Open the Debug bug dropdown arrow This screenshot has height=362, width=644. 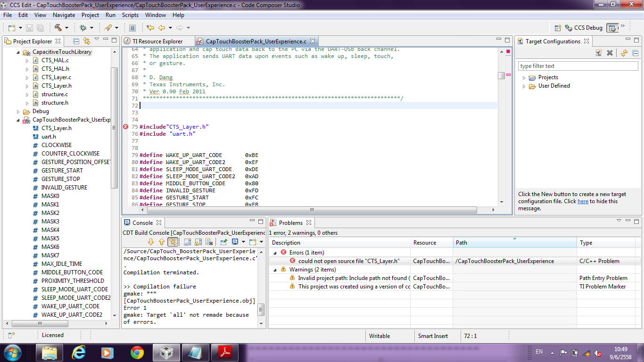(x=91, y=28)
